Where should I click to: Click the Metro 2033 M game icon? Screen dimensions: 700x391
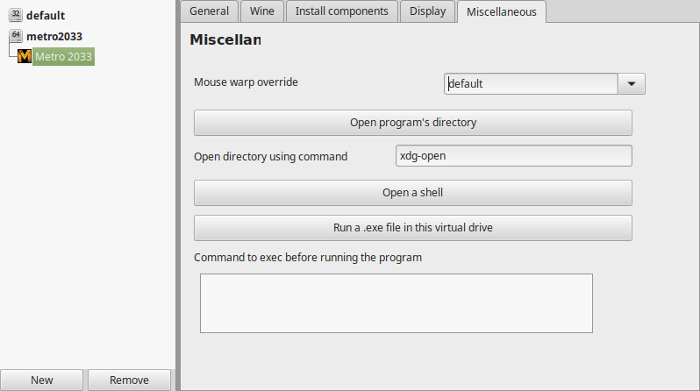click(25, 56)
